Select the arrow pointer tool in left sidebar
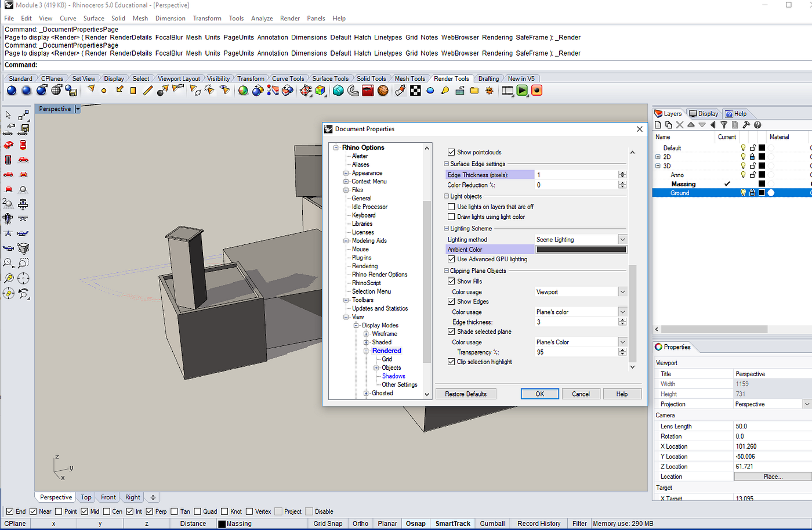This screenshot has height=530, width=812. pos(8,115)
